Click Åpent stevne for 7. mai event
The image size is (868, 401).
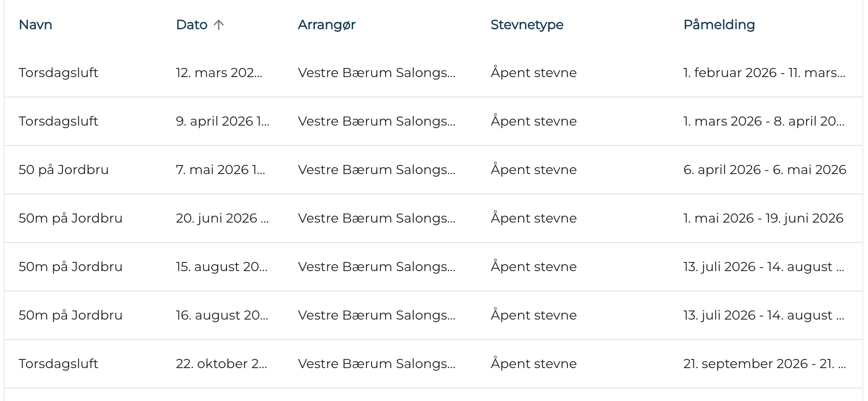point(533,170)
